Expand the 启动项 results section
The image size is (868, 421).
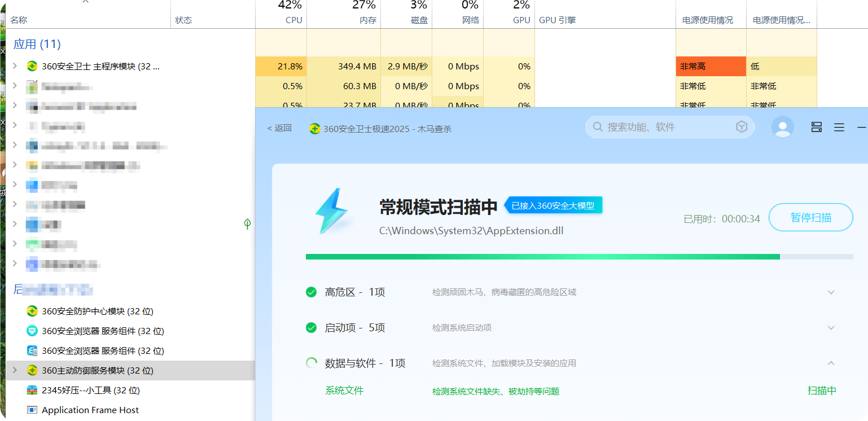click(830, 327)
